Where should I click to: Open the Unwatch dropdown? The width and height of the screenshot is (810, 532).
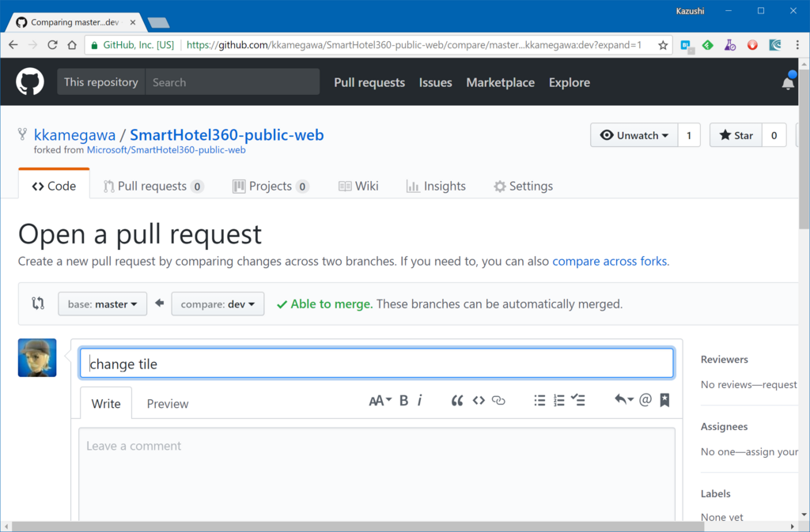point(634,135)
